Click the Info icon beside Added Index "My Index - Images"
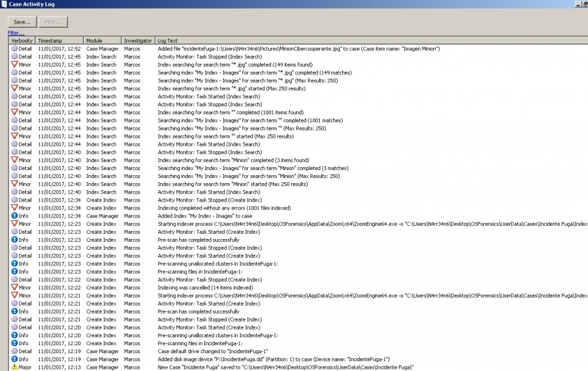 coord(14,216)
